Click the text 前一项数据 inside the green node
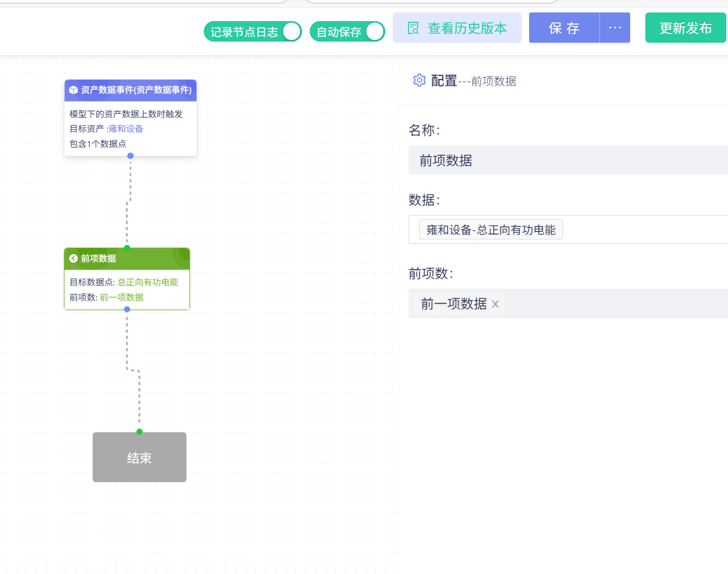Screen dimensions: 728x574 click(x=122, y=297)
